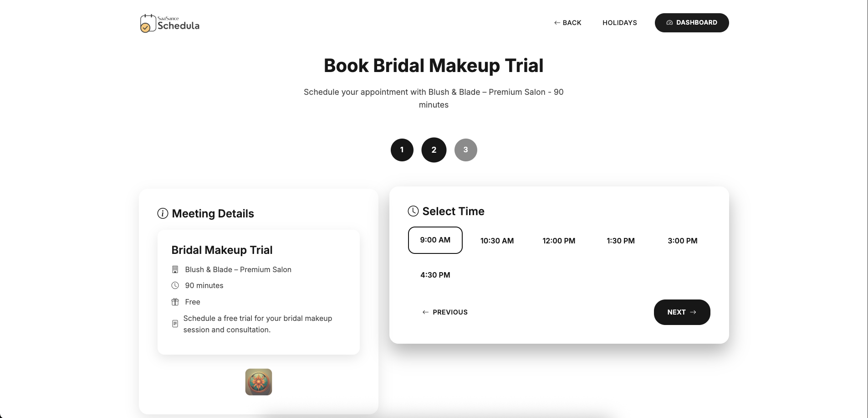Click the clock icon in the Select Time header
Screen dimensions: 868x418
click(x=413, y=211)
